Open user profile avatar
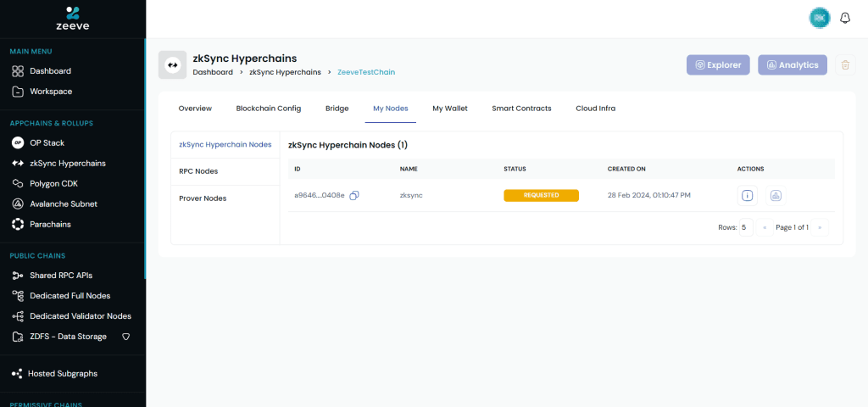Image resolution: width=868 pixels, height=407 pixels. coord(820,19)
